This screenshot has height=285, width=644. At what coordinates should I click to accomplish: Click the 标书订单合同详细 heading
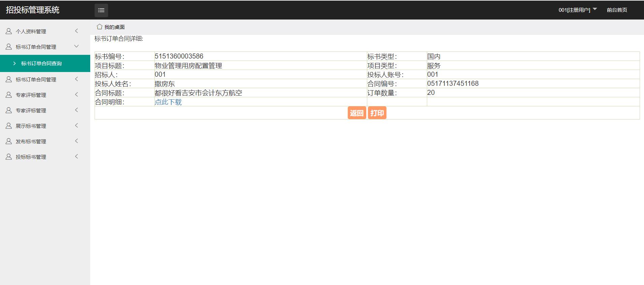tap(119, 39)
